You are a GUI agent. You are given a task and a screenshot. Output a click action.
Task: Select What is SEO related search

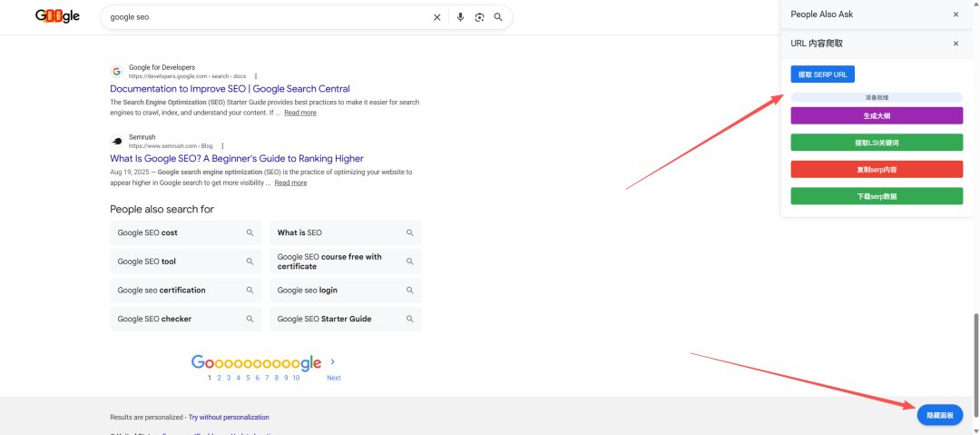coord(347,232)
